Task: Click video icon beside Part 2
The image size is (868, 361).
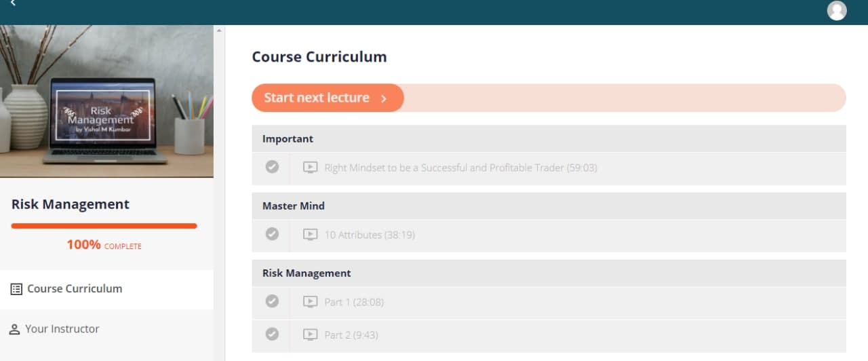Action: tap(310, 335)
